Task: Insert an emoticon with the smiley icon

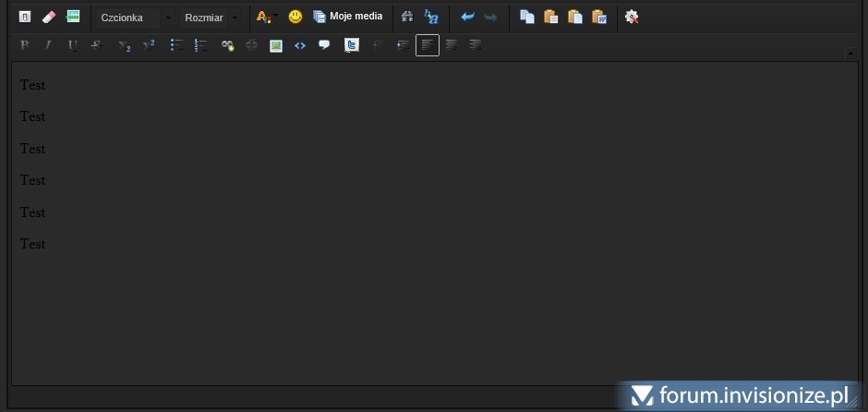Action: [295, 17]
